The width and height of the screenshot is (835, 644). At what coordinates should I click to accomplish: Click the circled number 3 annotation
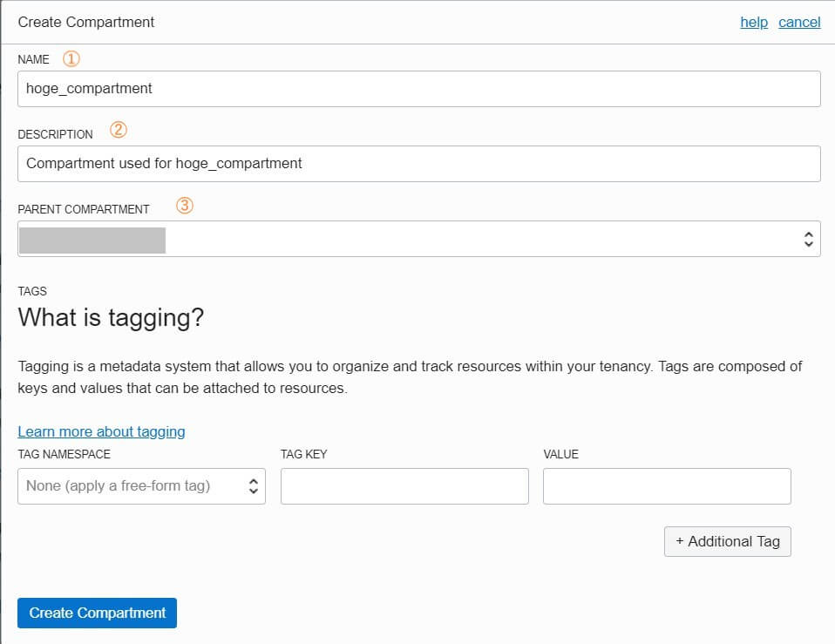[185, 206]
